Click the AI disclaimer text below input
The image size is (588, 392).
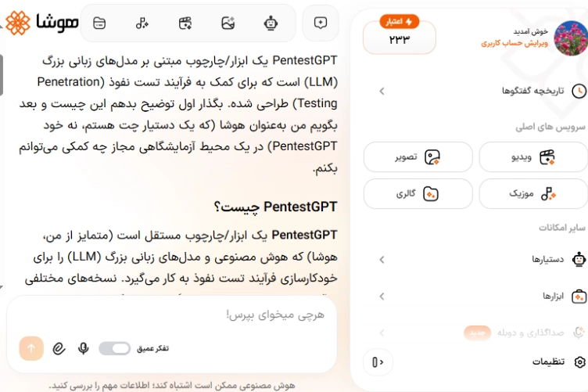pyautogui.click(x=172, y=385)
